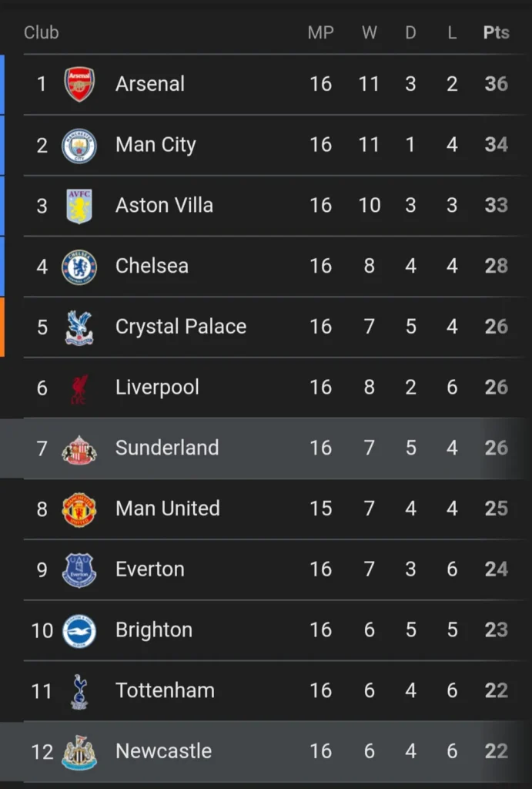Click the Everton team name
The image size is (532, 789).
149,569
